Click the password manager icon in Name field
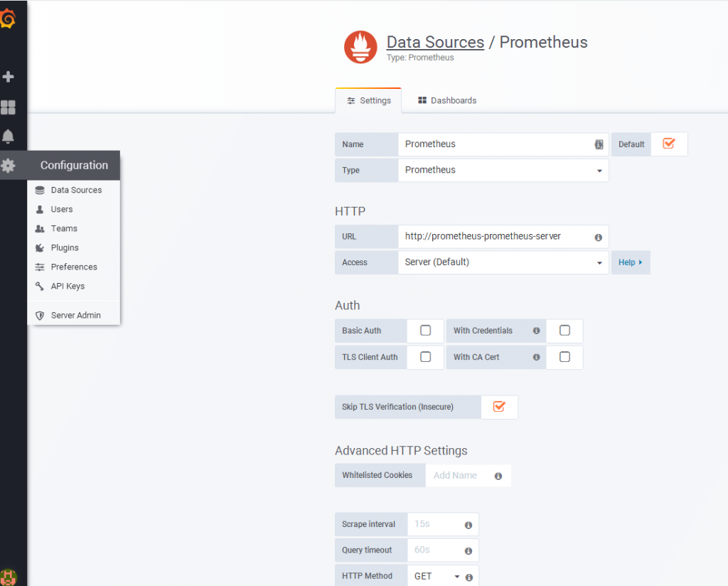728x586 pixels. 599,144
